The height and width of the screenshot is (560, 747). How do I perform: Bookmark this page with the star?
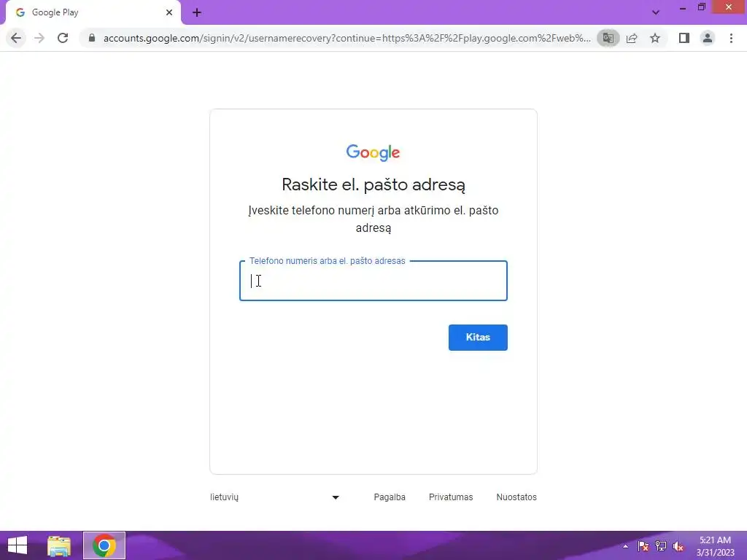(x=655, y=38)
